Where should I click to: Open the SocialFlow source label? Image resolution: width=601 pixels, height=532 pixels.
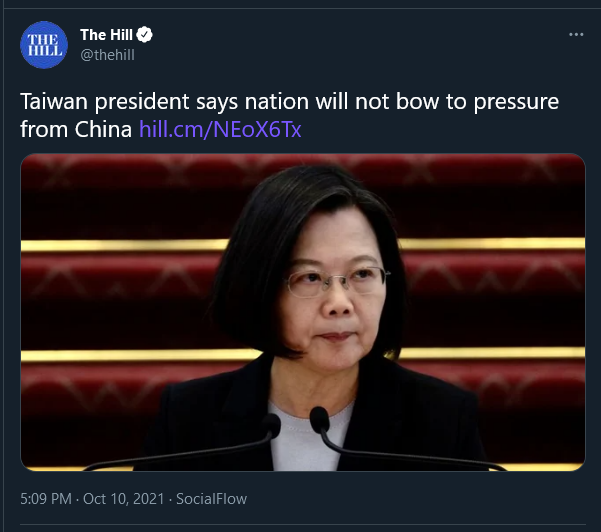pos(212,499)
